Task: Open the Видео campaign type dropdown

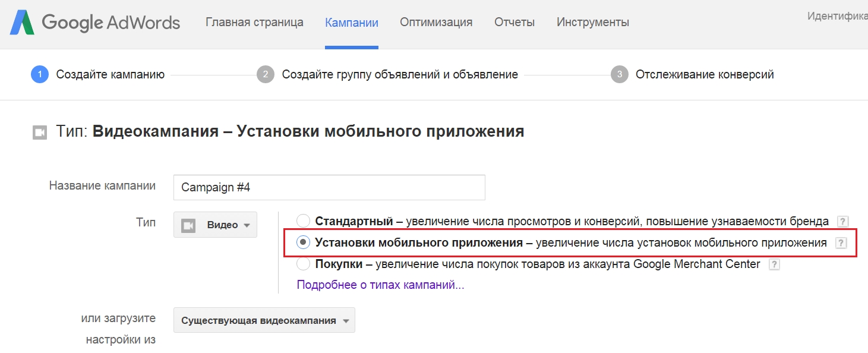Action: click(x=215, y=225)
